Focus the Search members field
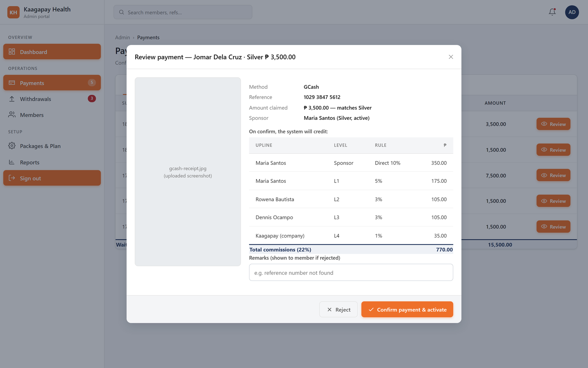The height and width of the screenshot is (368, 588). tap(183, 12)
